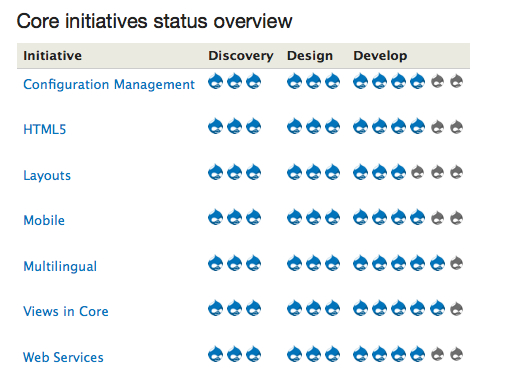Click first gray Develop drop in Web Services row

[x=437, y=354]
